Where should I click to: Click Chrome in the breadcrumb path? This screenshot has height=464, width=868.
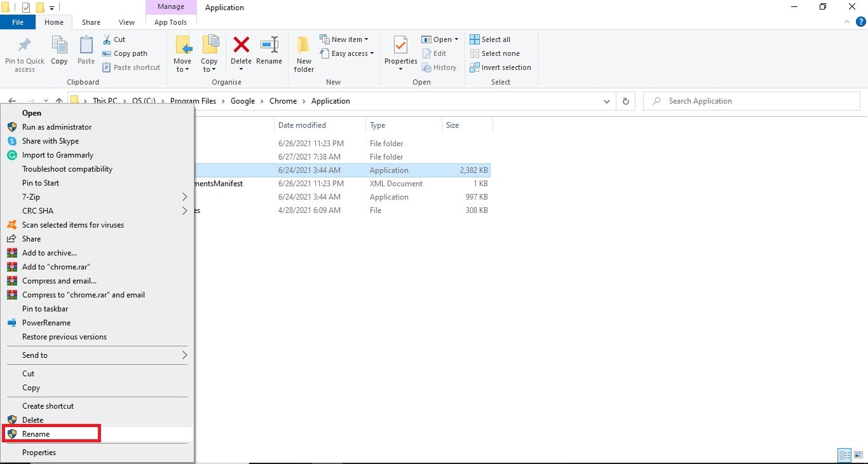(283, 101)
